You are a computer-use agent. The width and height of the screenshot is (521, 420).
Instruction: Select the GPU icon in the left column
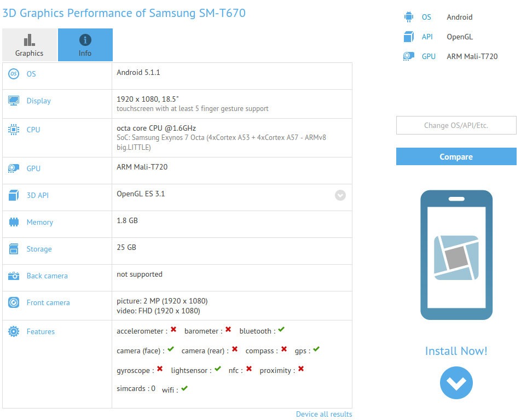[14, 168]
